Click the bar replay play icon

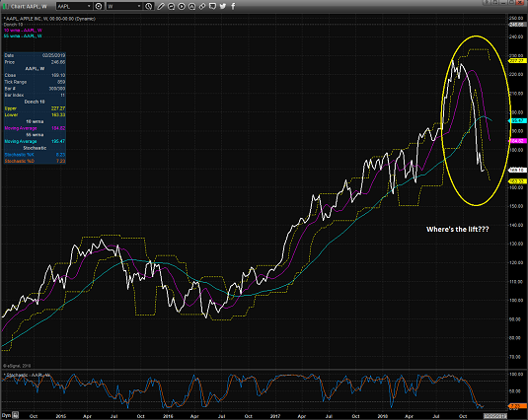[182, 6]
